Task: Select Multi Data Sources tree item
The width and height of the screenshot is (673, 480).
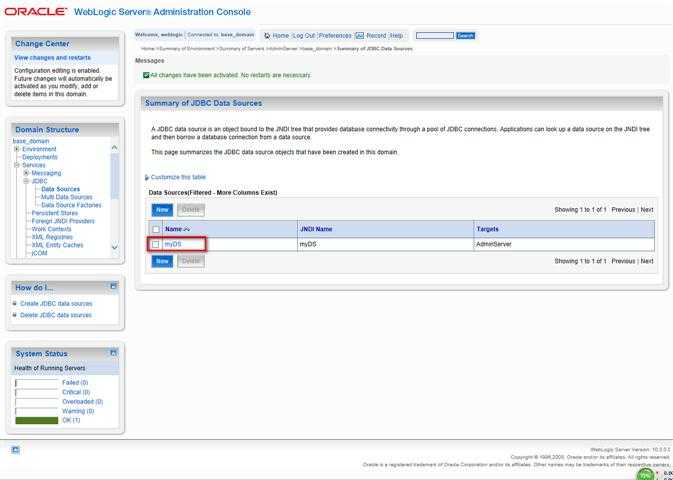Action: (67, 197)
